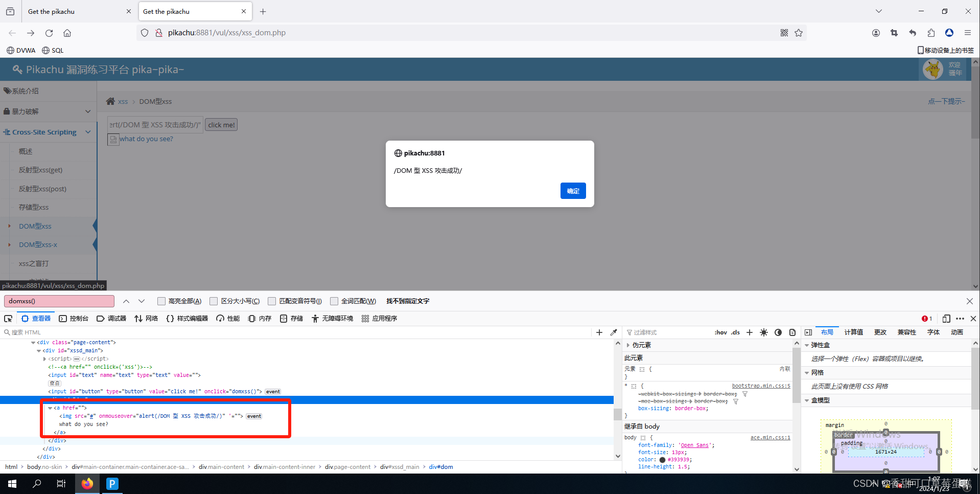
Task: Click the Windows Start button
Action: 12,483
